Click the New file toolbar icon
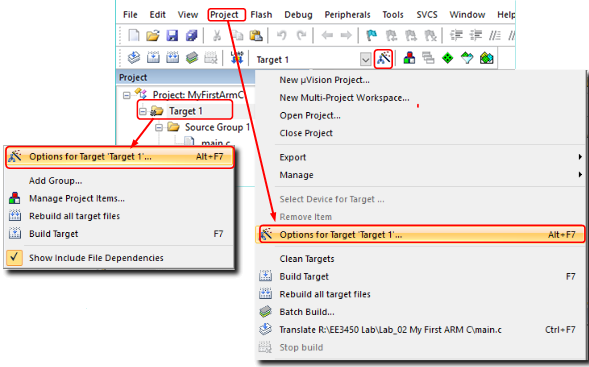 [134, 35]
